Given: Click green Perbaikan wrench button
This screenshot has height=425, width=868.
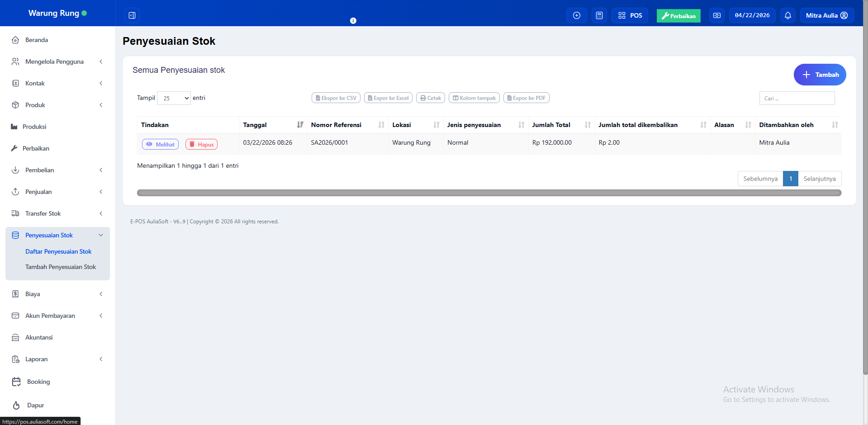Looking at the screenshot, I should [678, 16].
